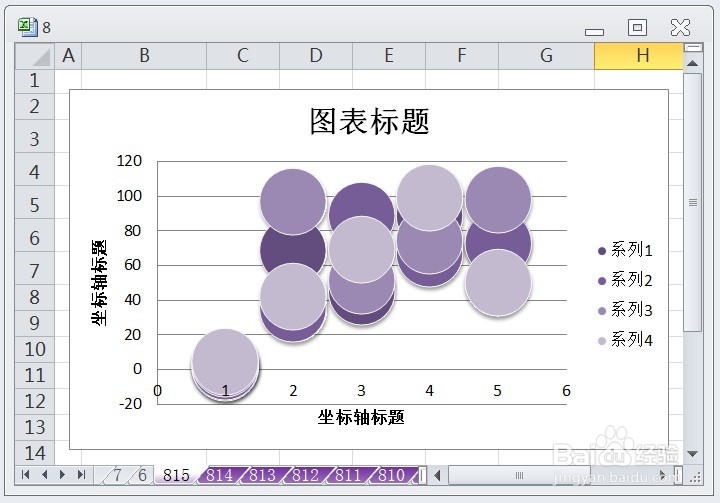
Task: Click the vertical axis title 坐标轴标题
Action: click(x=99, y=283)
